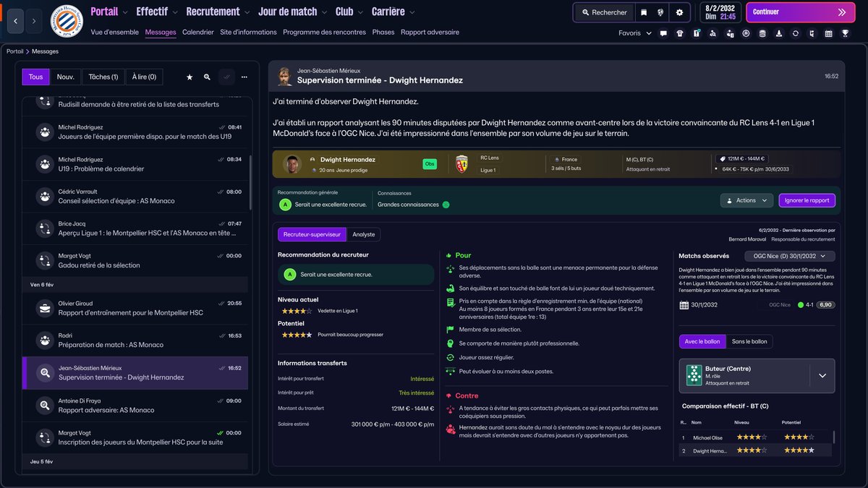Toggle read checkmark on Antoine Di Fraya's message
This screenshot has height=488, width=868.
[x=221, y=401]
